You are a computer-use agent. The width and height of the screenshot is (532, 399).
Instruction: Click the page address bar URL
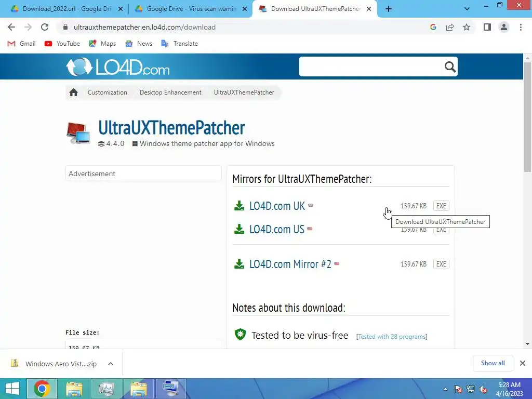click(144, 27)
